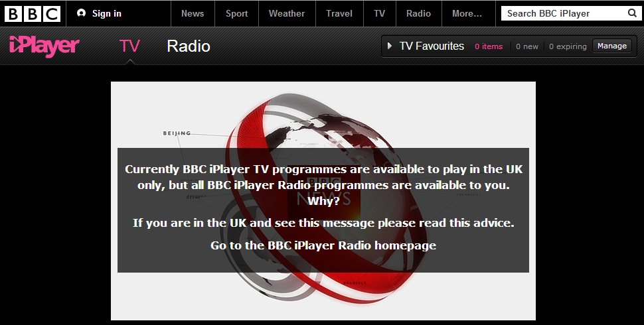
Task: Click the '0 new' favourites count
Action: tap(527, 46)
